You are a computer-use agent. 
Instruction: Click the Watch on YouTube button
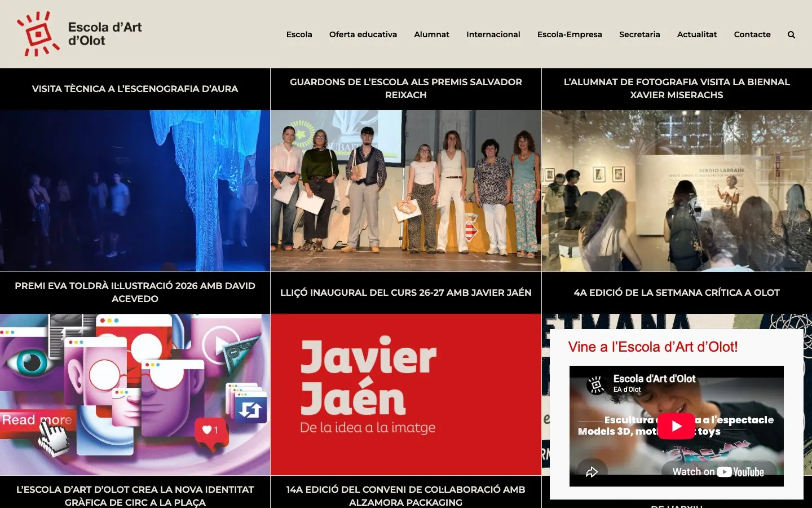(718, 472)
